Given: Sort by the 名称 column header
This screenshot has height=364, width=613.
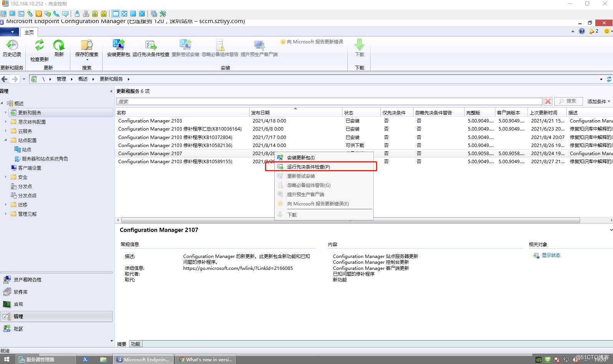Looking at the screenshot, I should click(x=182, y=113).
